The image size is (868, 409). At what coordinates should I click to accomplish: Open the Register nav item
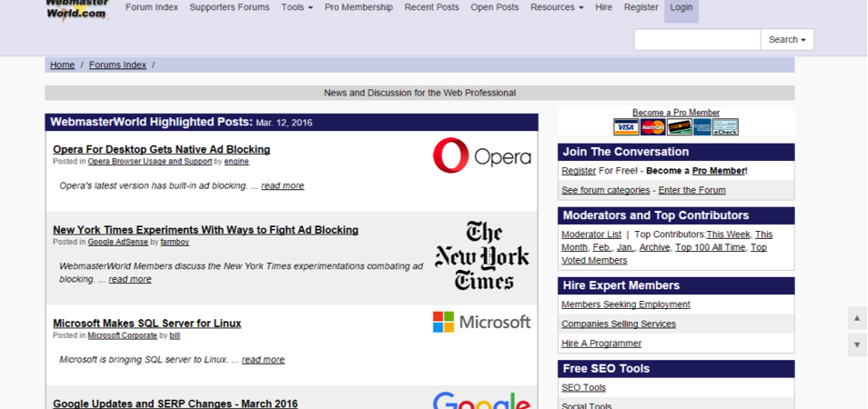641,7
